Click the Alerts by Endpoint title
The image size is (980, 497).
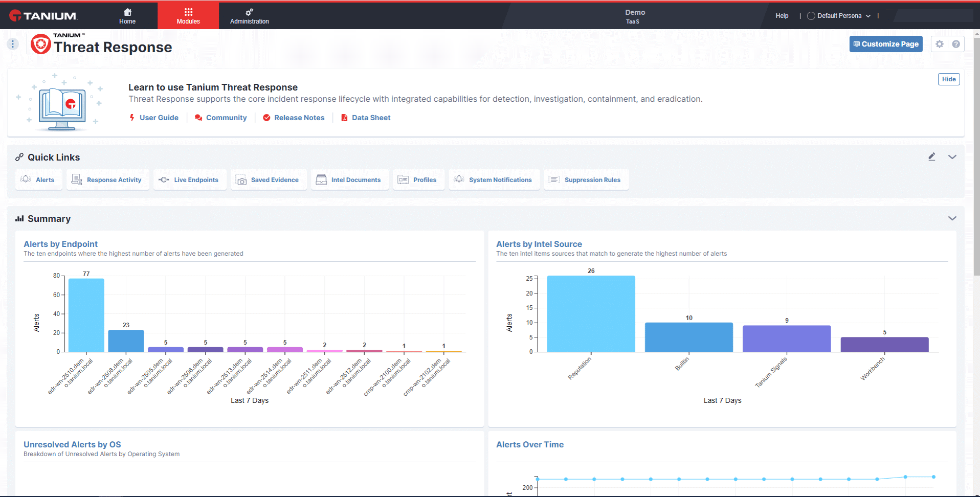point(60,244)
